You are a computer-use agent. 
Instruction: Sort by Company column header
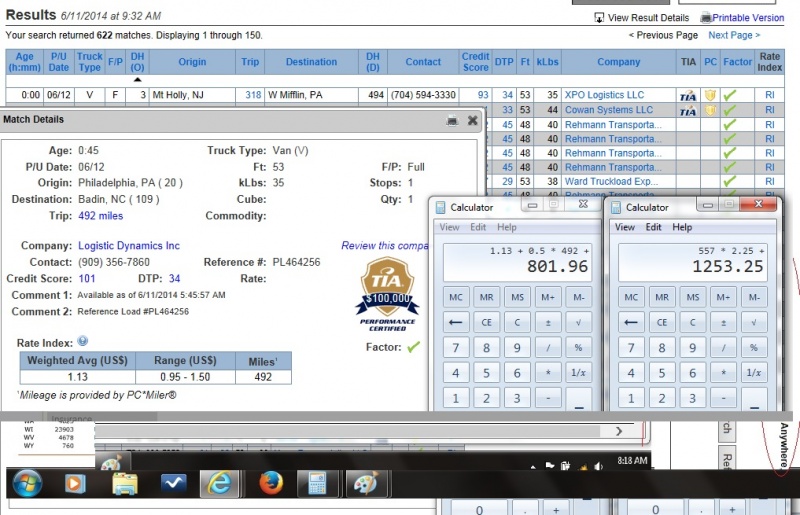coord(618,62)
